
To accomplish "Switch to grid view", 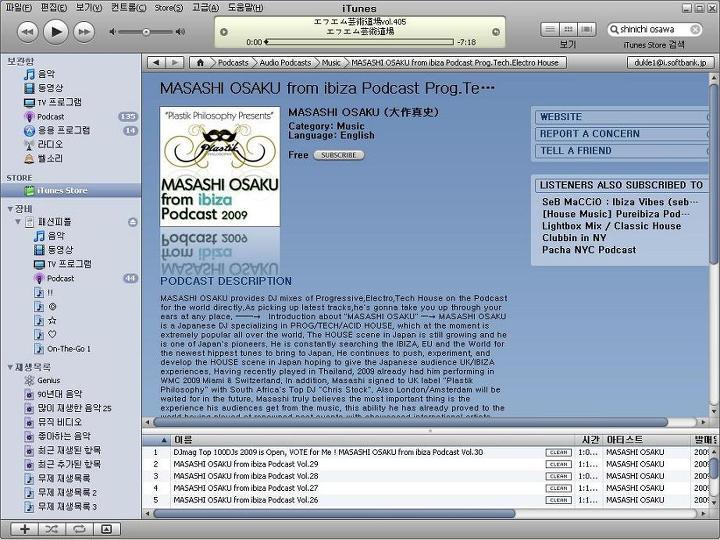I will click(568, 29).
